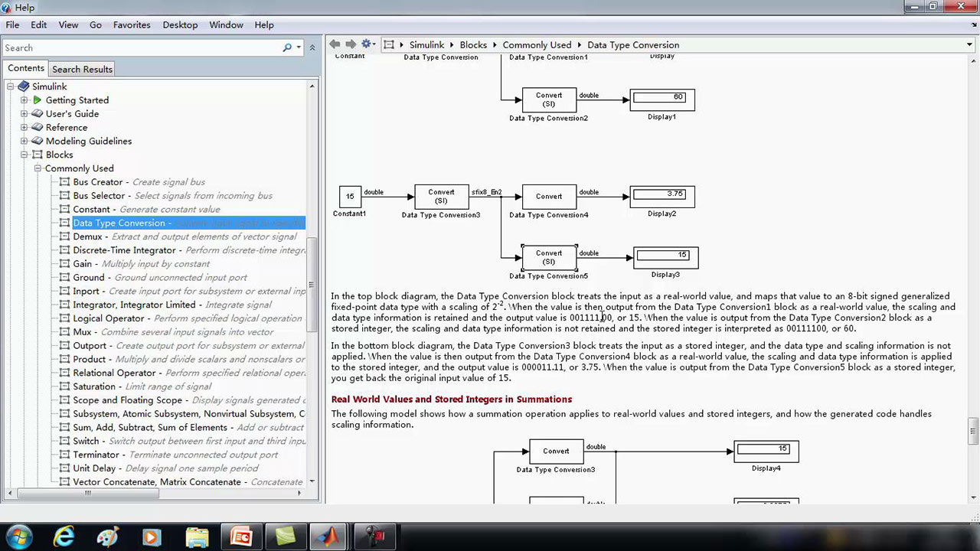Open the Edit menu
The width and height of the screenshot is (980, 551).
[38, 24]
